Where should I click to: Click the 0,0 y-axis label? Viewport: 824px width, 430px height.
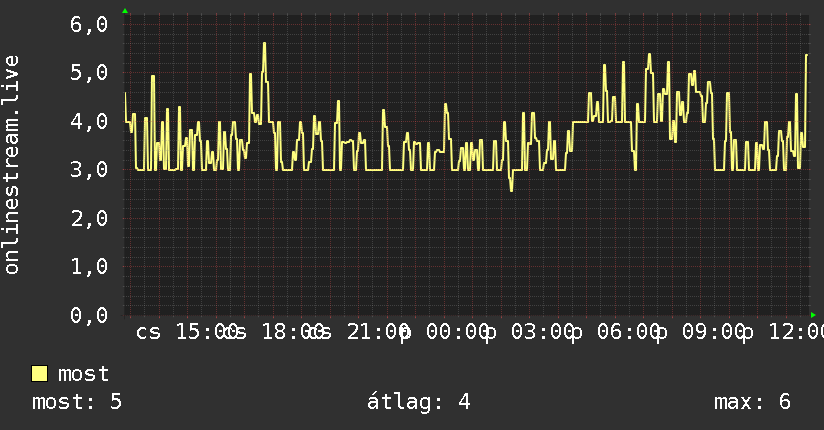[x=89, y=315]
